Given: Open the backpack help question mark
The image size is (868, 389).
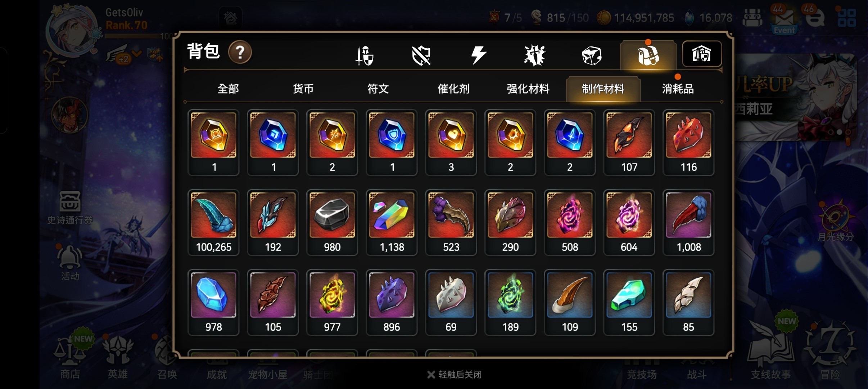Looking at the screenshot, I should [240, 53].
